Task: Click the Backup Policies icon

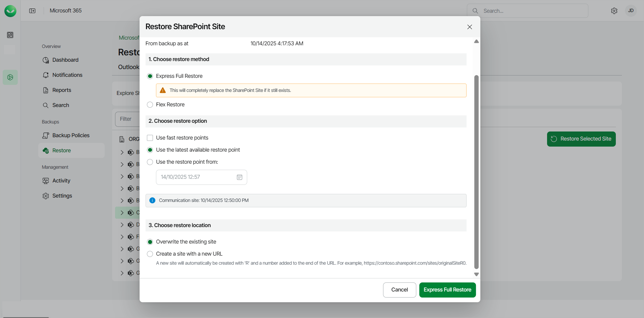Action: tap(46, 136)
